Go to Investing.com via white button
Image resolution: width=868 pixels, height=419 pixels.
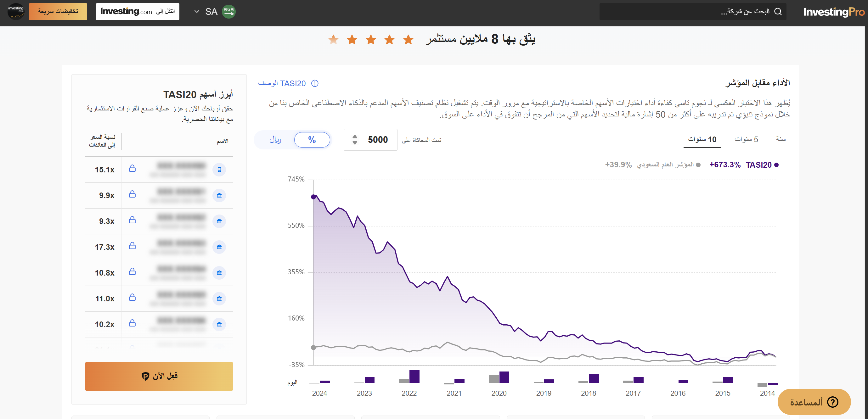point(138,11)
